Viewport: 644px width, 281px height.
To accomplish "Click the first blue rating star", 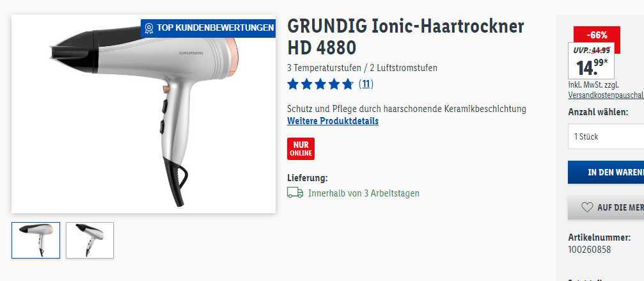I will click(293, 84).
